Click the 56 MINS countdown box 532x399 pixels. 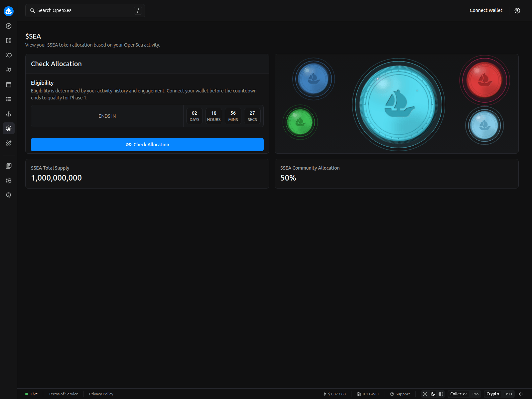pos(233,116)
